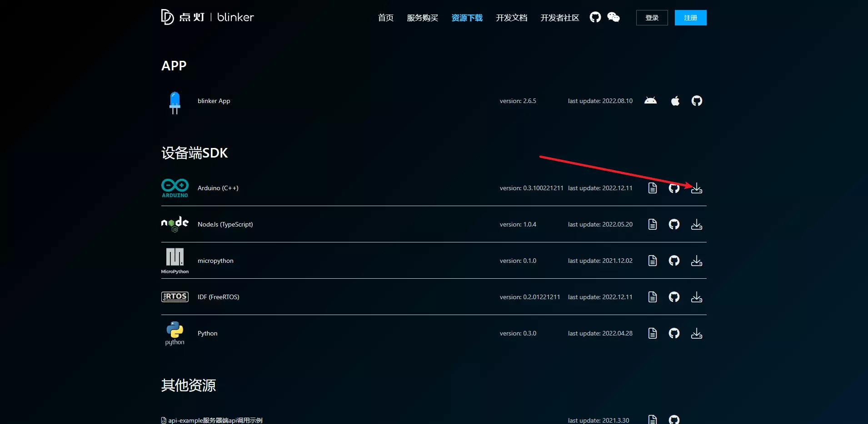Click the FreeRTOS logo
868x424 pixels.
(x=175, y=297)
